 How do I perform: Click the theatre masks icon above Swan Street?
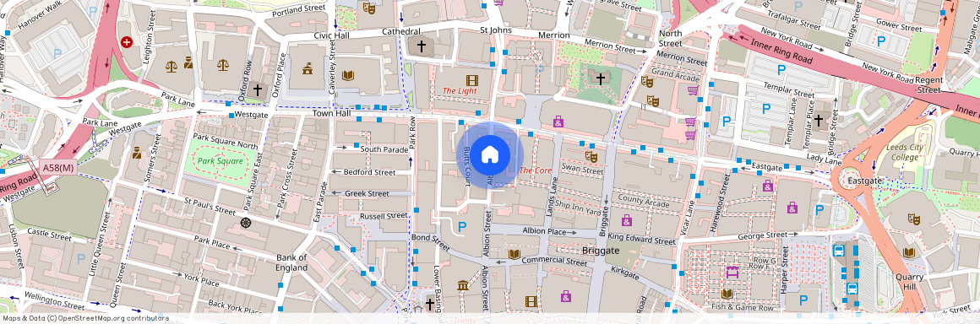591,156
